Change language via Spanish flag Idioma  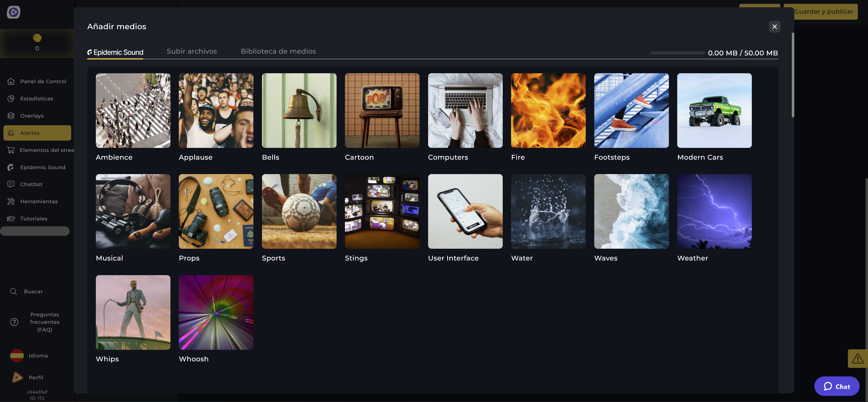pos(17,356)
